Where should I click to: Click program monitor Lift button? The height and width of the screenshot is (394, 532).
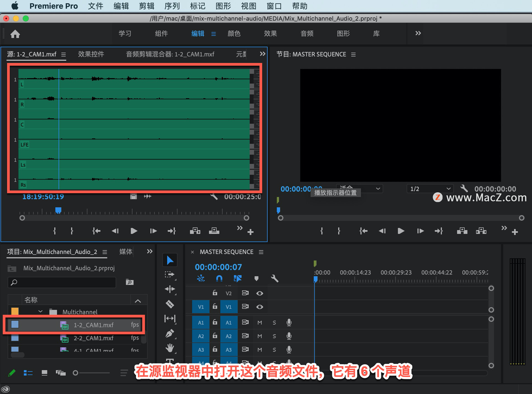click(x=462, y=231)
